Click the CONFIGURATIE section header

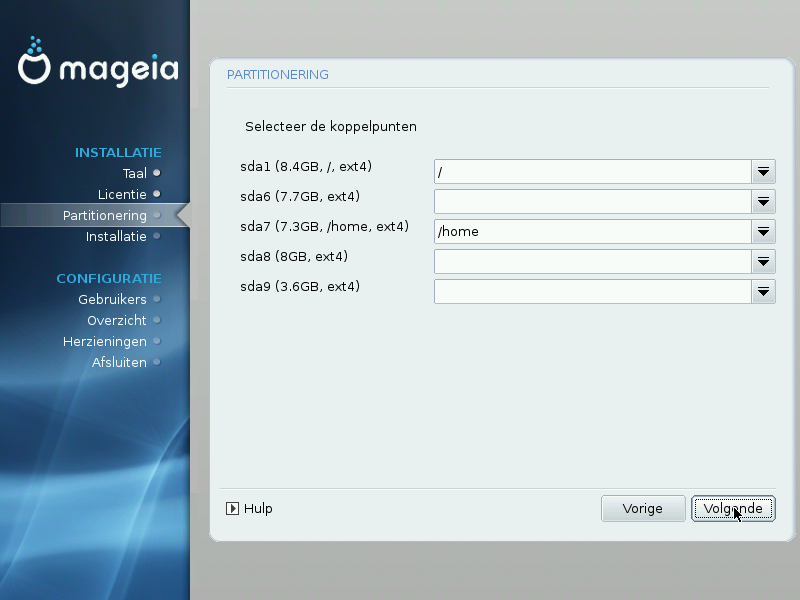coord(109,279)
